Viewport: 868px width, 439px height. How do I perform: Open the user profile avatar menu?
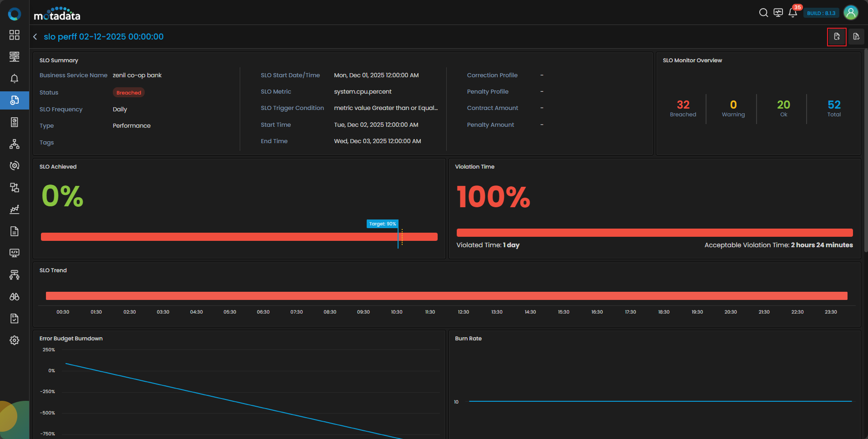tap(850, 13)
